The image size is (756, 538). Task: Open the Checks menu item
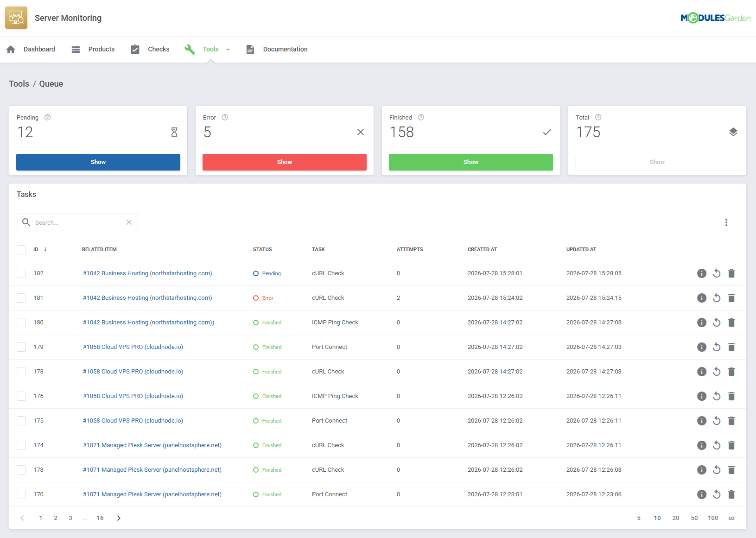tap(150, 49)
